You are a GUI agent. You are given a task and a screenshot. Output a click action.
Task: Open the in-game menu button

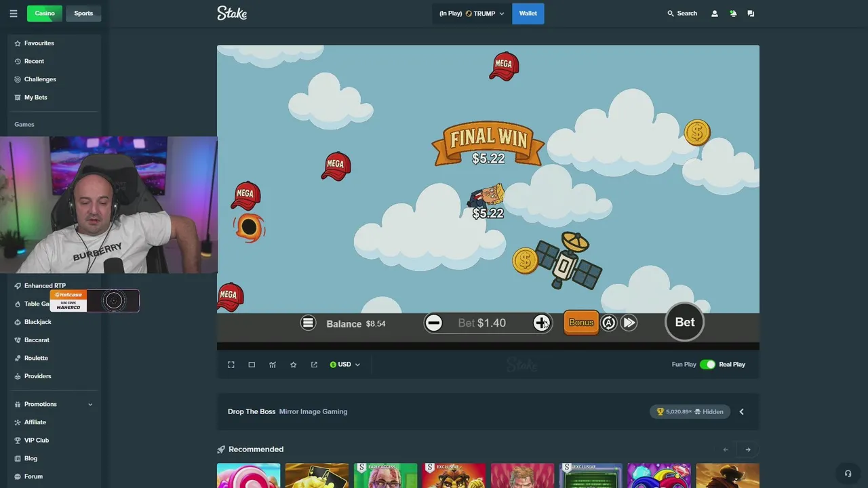click(308, 323)
